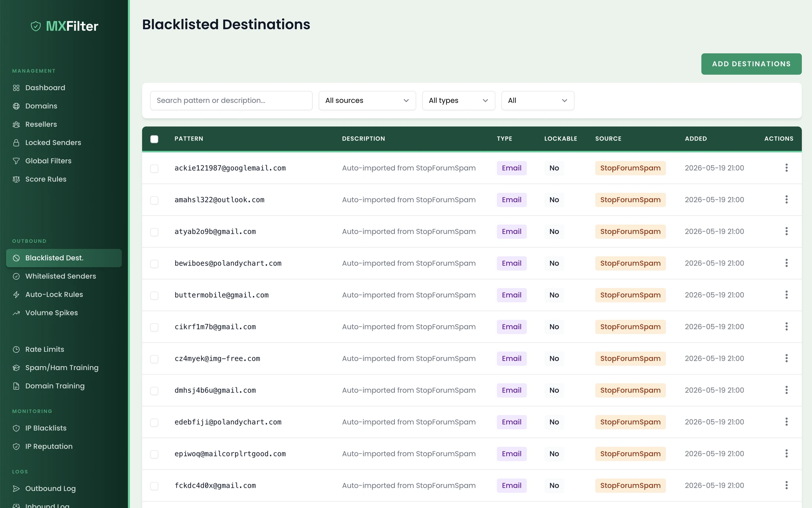Image resolution: width=812 pixels, height=508 pixels.
Task: Open actions menu for ackie121987@googlemail.com
Action: click(x=786, y=168)
